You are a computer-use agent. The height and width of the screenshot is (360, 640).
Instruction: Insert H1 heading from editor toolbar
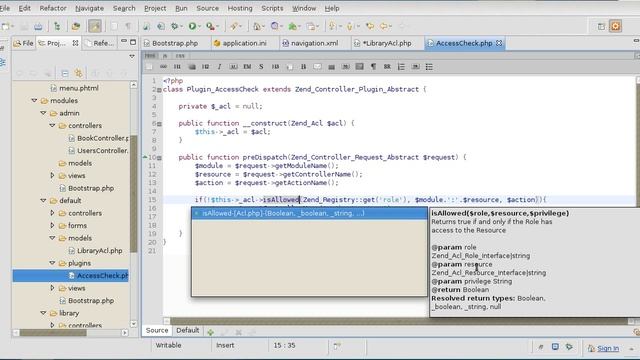(177, 67)
